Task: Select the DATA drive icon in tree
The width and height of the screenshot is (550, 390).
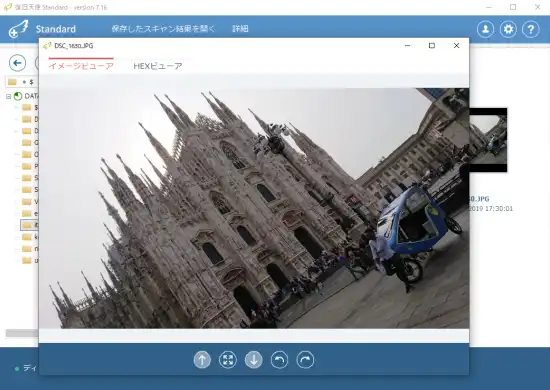Action: click(x=18, y=96)
